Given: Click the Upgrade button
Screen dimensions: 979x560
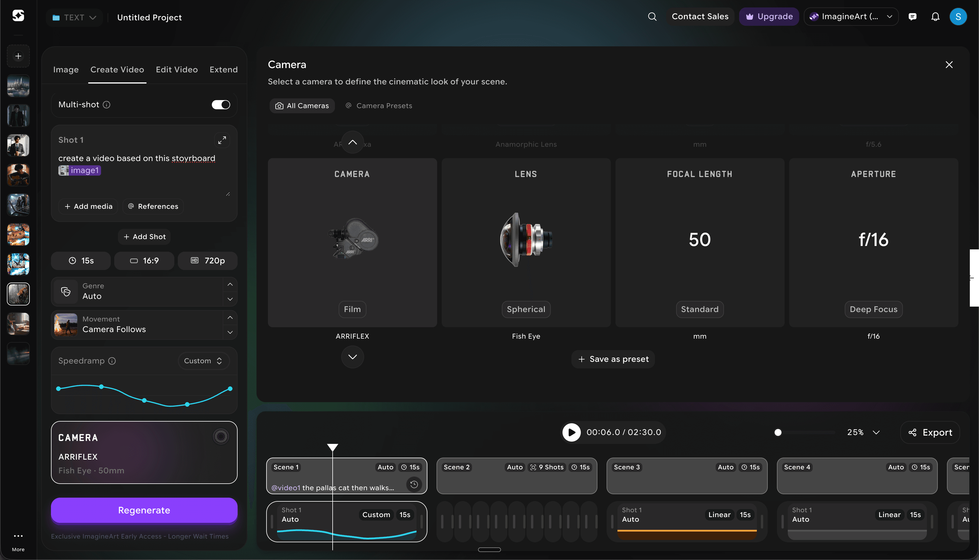Looking at the screenshot, I should tap(769, 17).
